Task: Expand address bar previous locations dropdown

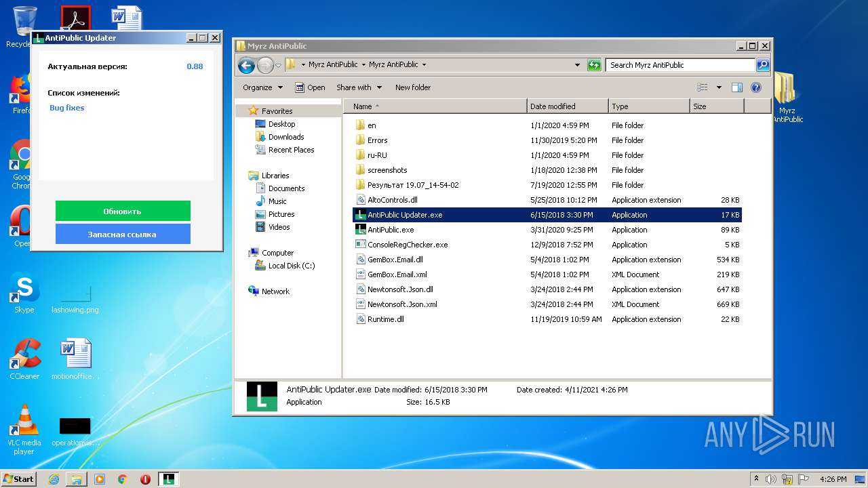Action: click(x=577, y=65)
